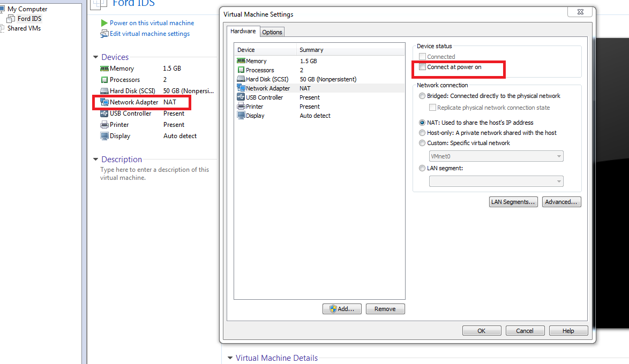Switch to the Options tab
This screenshot has width=629, height=364.
272,32
